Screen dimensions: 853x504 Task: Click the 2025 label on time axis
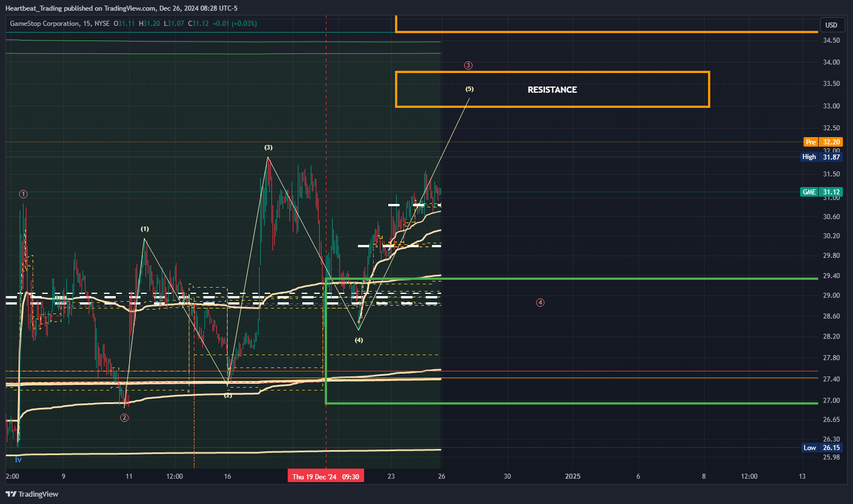(573, 476)
